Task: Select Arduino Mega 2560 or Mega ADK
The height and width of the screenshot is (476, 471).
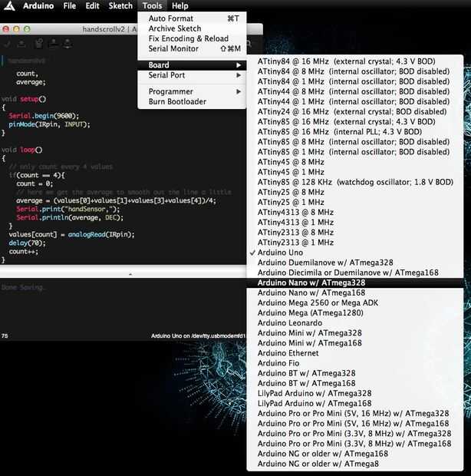Action: pyautogui.click(x=355, y=302)
